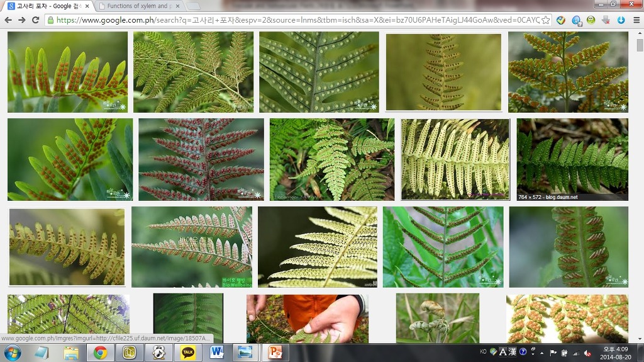Click the muted volume tray icon
The height and width of the screenshot is (362, 644).
pos(588,353)
